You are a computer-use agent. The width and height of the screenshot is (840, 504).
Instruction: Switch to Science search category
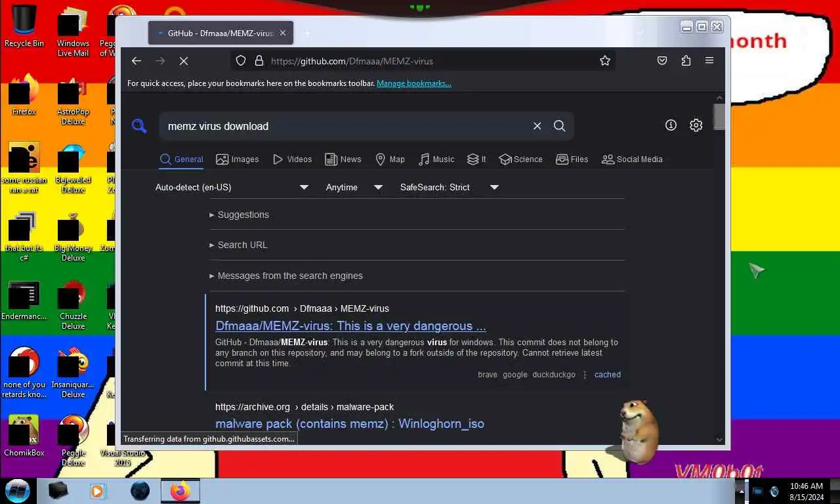point(521,159)
